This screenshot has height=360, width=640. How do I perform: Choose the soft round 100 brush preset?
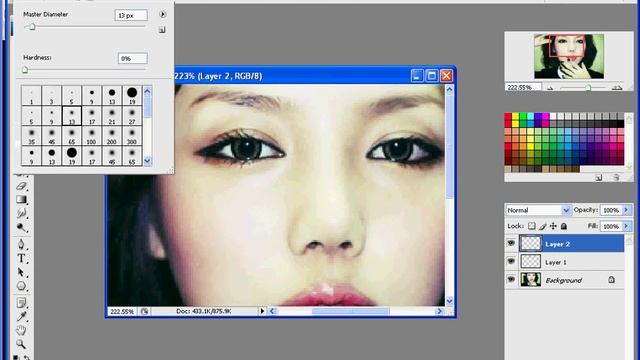pyautogui.click(x=91, y=136)
